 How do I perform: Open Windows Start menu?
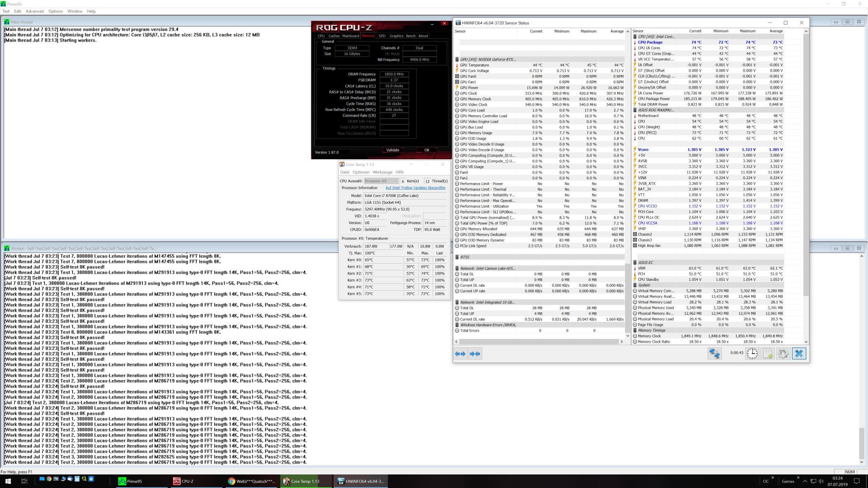[x=8, y=481]
